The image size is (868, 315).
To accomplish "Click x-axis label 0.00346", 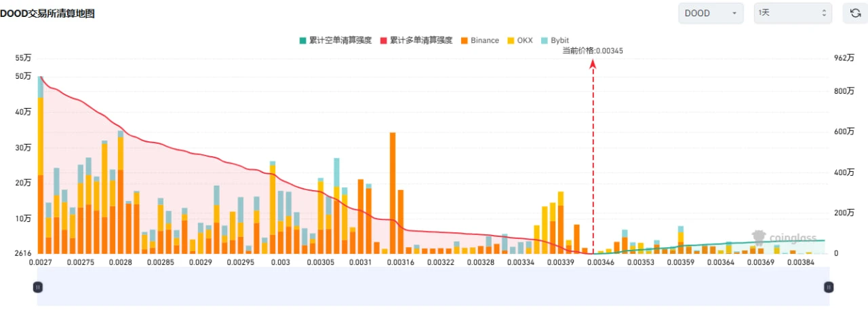I will click(601, 261).
